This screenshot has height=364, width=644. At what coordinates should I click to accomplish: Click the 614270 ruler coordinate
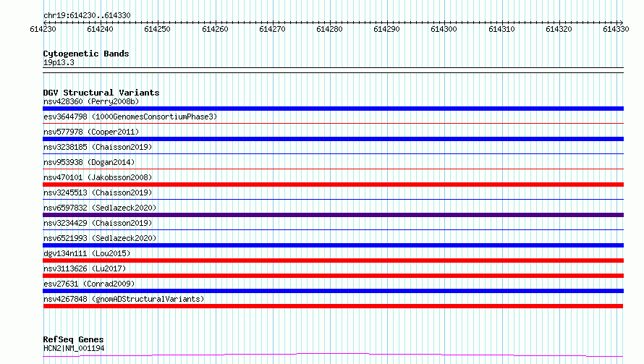coord(272,29)
